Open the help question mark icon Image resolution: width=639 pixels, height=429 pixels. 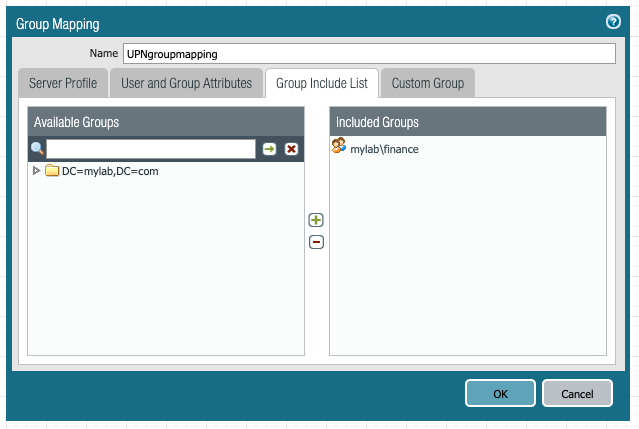613,21
